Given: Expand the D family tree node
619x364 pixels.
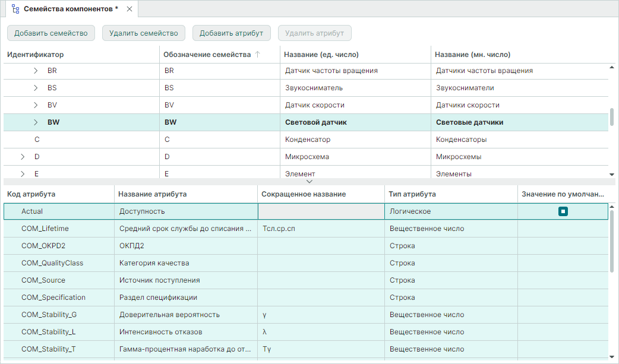Looking at the screenshot, I should [23, 157].
